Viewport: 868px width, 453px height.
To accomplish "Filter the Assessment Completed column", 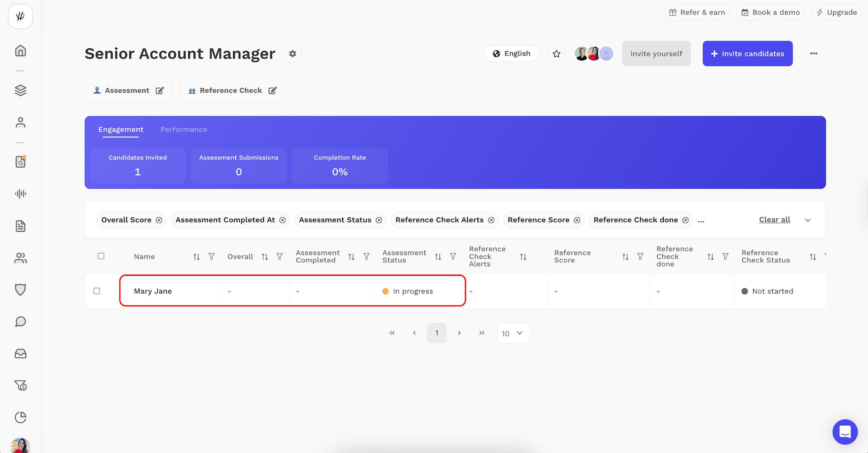I will click(x=367, y=256).
